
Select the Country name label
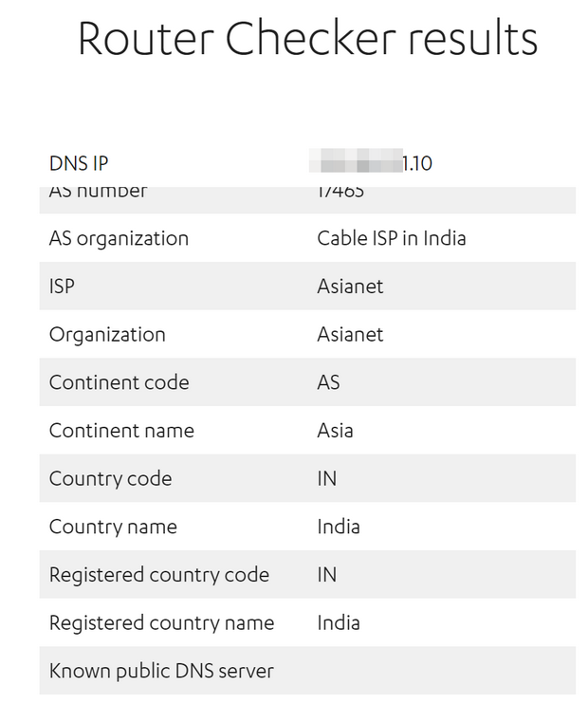(x=113, y=527)
